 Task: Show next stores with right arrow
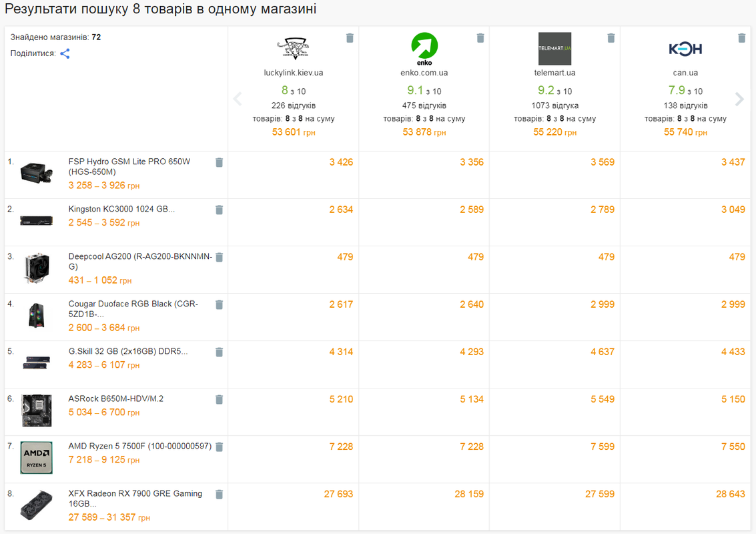pos(739,99)
